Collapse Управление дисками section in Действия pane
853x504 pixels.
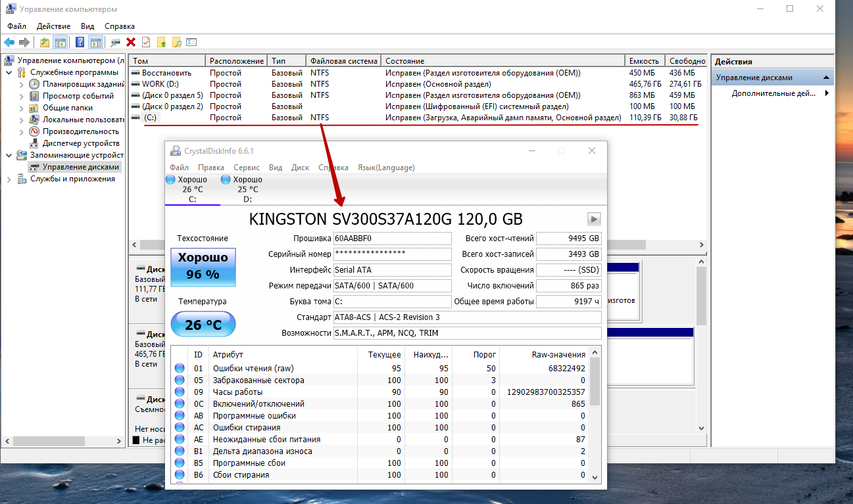coord(826,78)
